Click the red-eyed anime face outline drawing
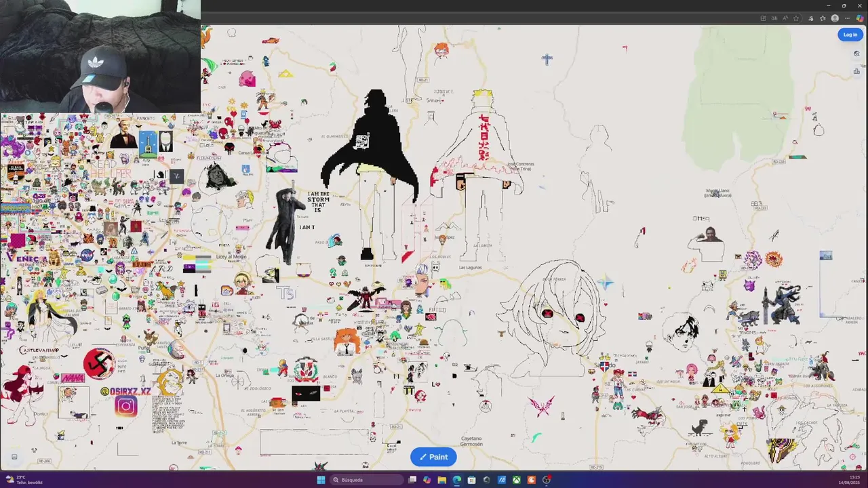This screenshot has width=868, height=488. pos(553,319)
